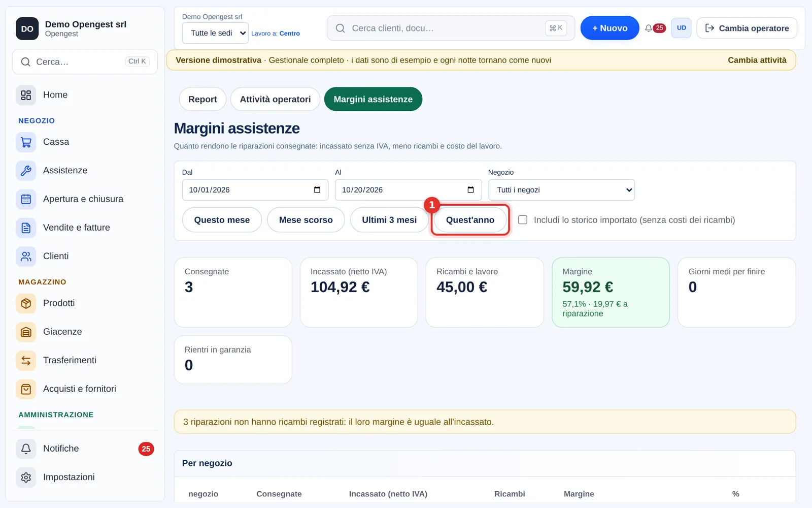Click the Quest'anno filter button
The image size is (812, 508).
click(470, 220)
